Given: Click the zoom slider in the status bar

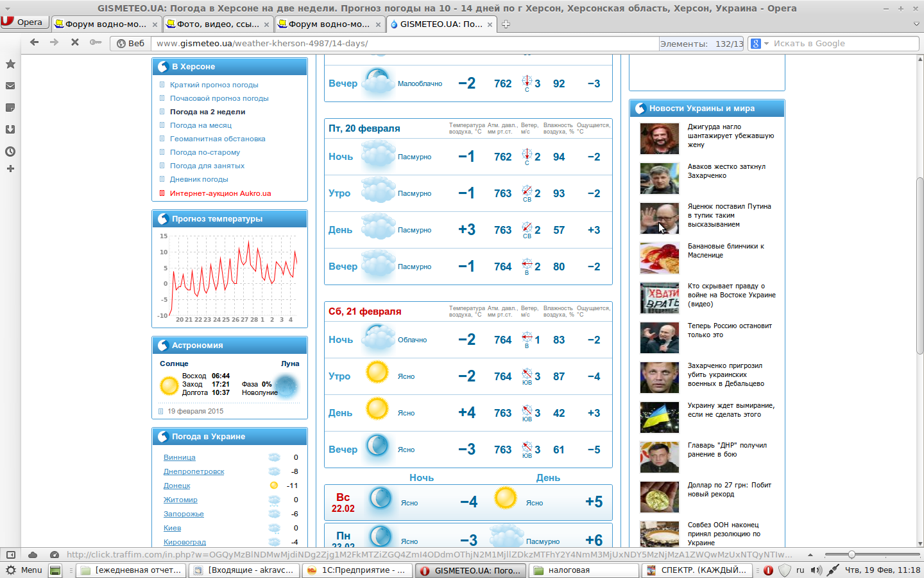Looking at the screenshot, I should (851, 555).
